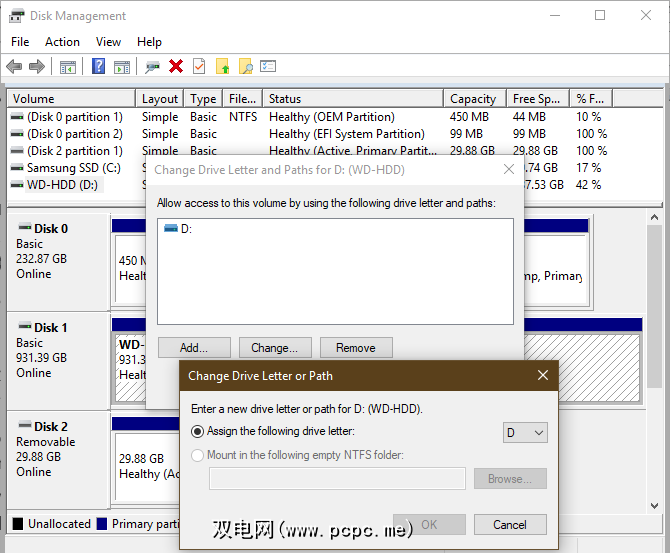Open the drive letter D dropdown
670x553 pixels.
(524, 432)
